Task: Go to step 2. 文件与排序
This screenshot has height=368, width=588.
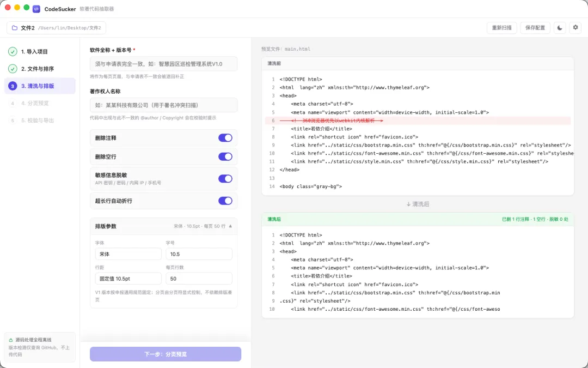Action: (40, 69)
